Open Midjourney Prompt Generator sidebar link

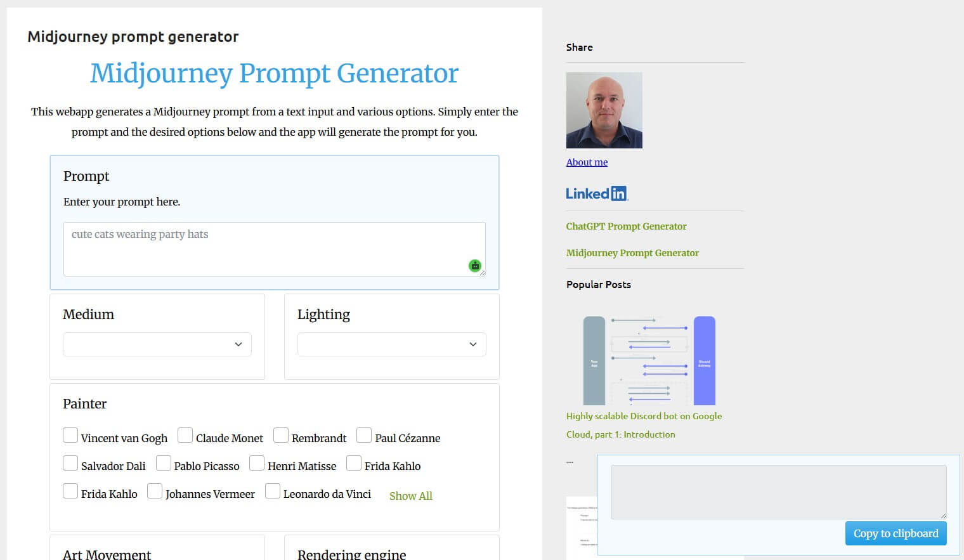pyautogui.click(x=632, y=253)
